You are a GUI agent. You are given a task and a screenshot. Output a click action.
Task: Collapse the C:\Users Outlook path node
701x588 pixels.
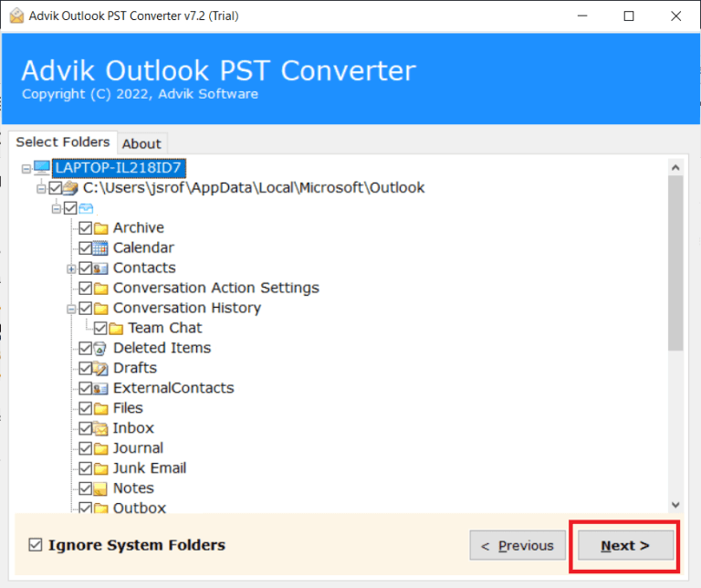point(41,189)
